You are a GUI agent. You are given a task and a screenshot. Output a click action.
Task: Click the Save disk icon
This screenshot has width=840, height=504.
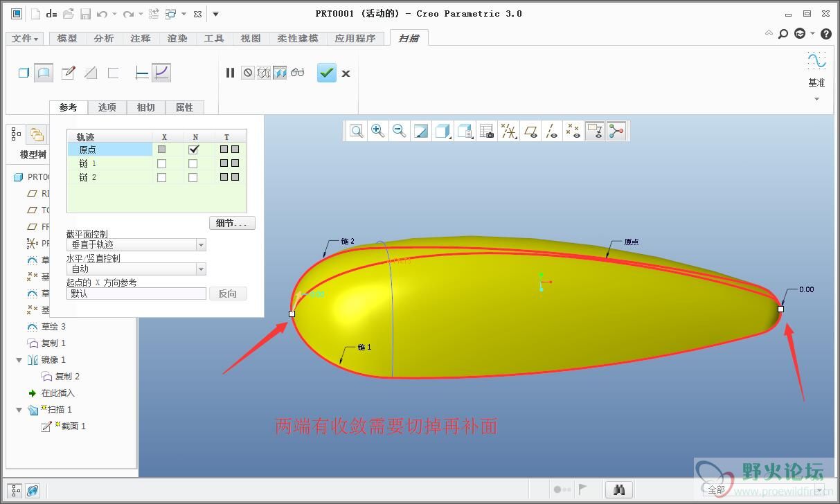85,14
